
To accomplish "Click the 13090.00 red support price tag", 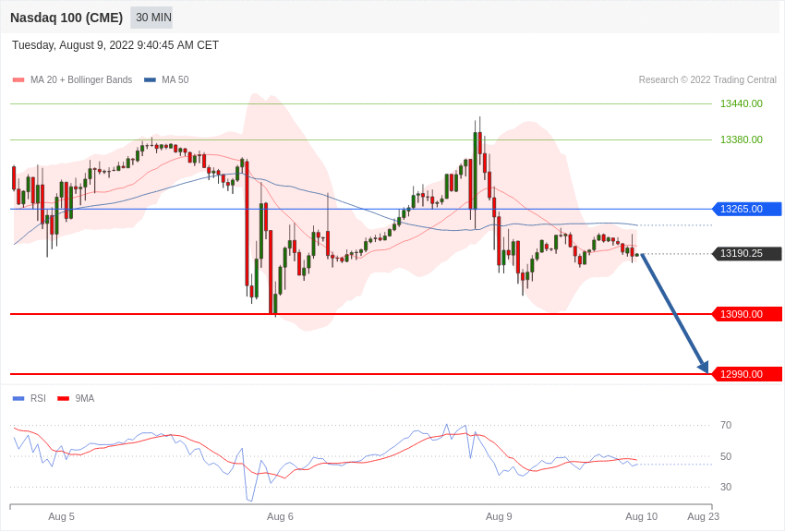I will point(746,314).
